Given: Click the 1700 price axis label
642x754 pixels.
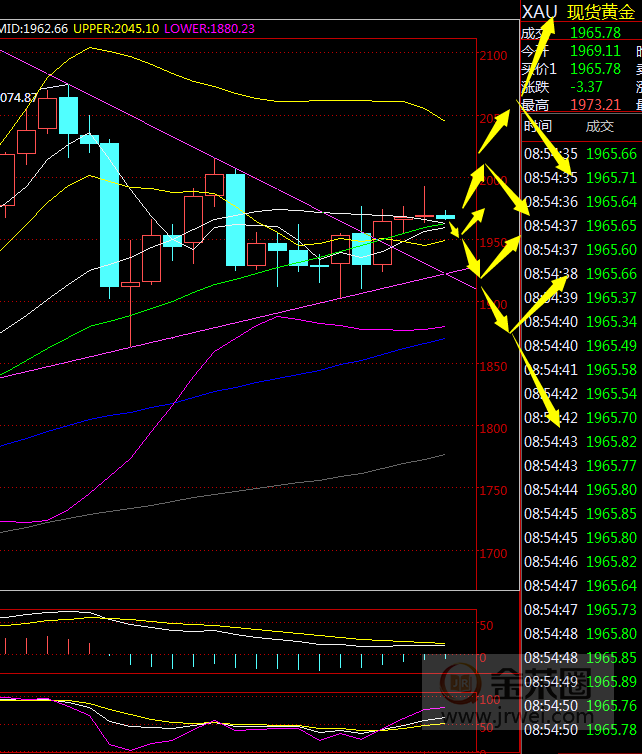Looking at the screenshot, I should click(492, 553).
